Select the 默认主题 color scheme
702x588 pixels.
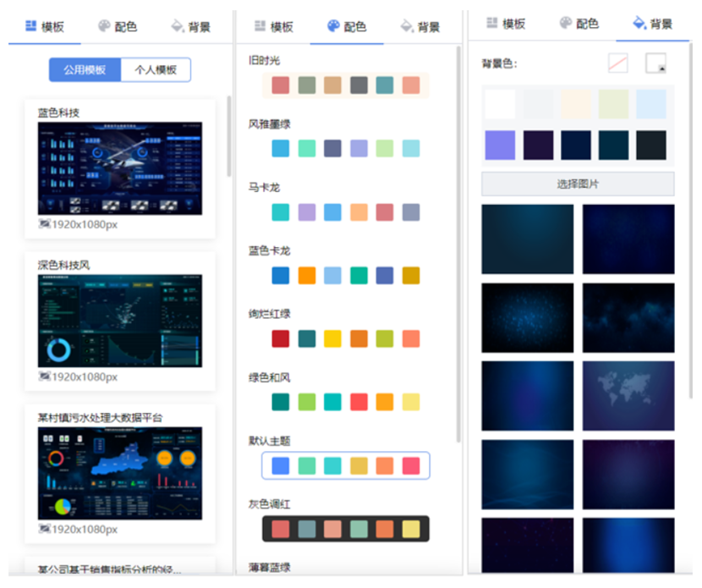(345, 465)
